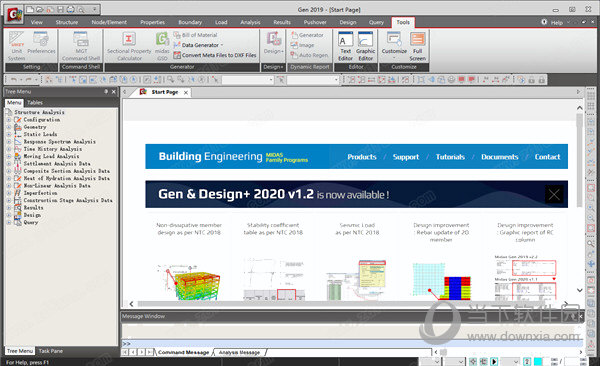This screenshot has width=600, height=366.
Task: Expand the Results tree node
Action: (8, 208)
